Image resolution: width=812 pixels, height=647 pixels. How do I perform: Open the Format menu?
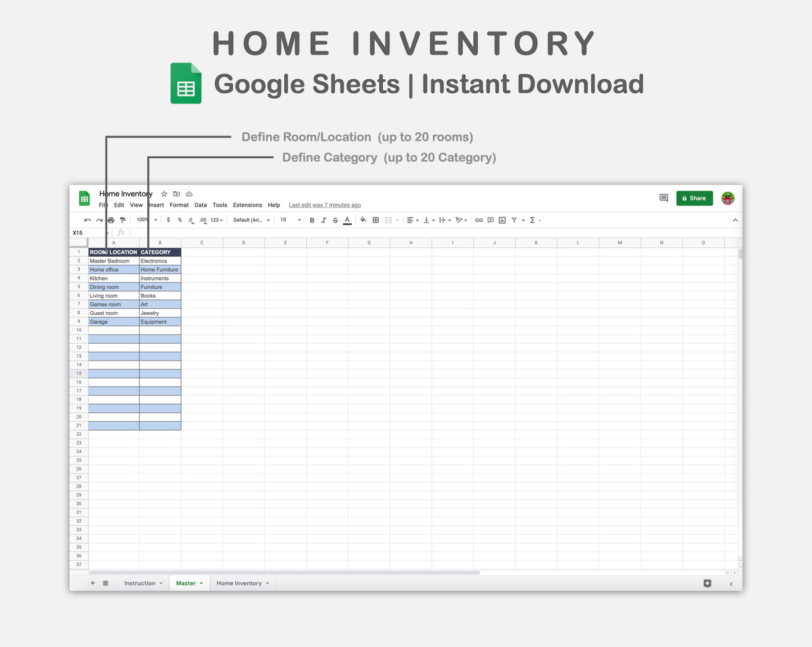[x=179, y=205]
